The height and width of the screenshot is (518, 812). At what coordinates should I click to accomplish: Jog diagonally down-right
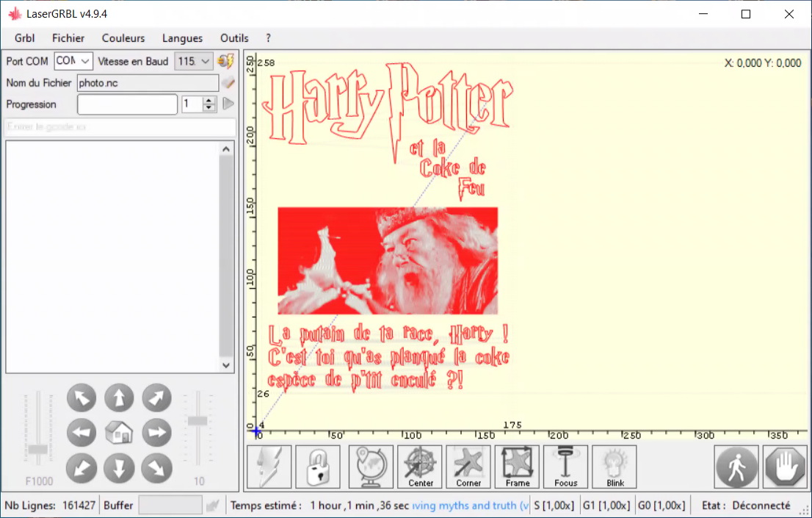coord(157,468)
